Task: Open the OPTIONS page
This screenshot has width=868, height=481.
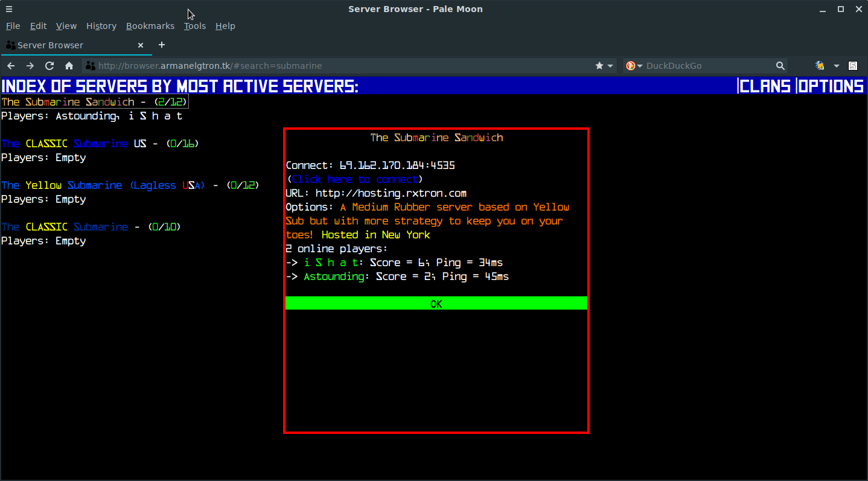Action: click(831, 86)
